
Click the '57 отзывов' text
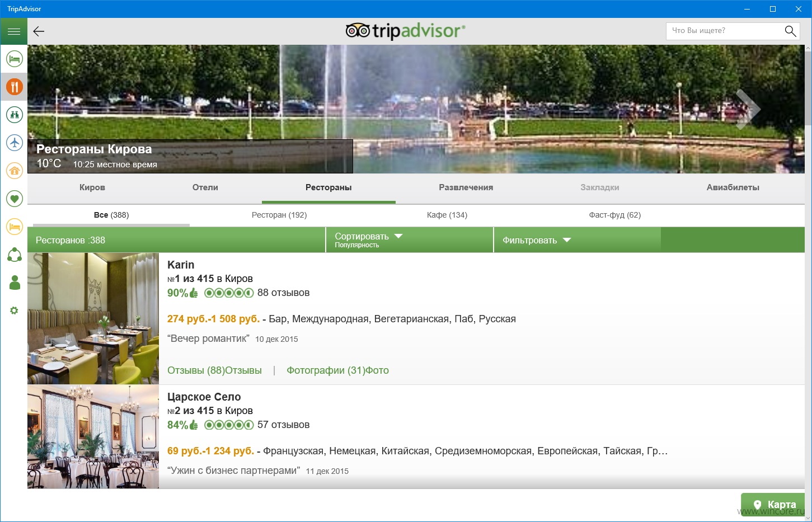coord(283,425)
